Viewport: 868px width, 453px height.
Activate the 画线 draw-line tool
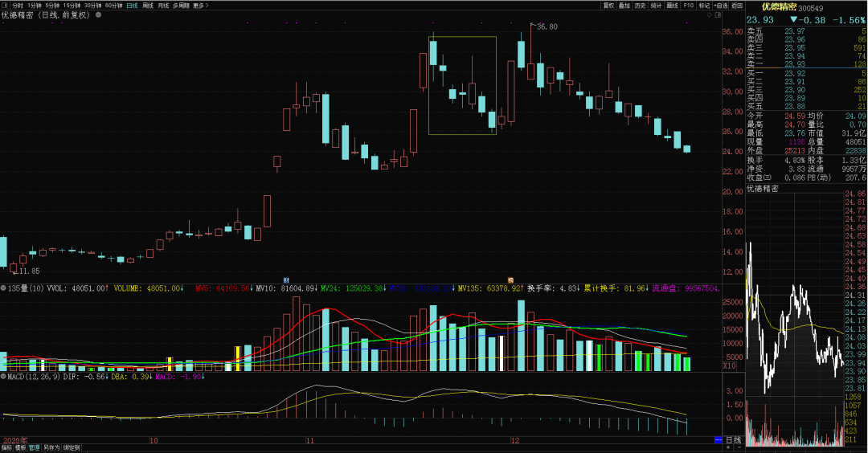pos(672,6)
